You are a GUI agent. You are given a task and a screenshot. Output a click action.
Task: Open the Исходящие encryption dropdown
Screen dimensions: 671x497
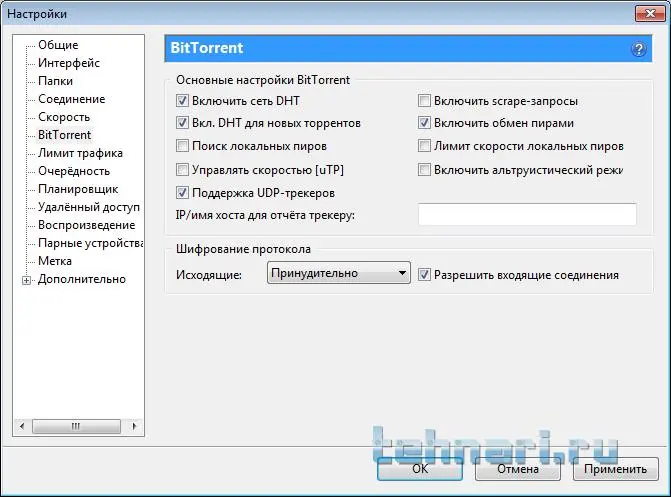(338, 273)
